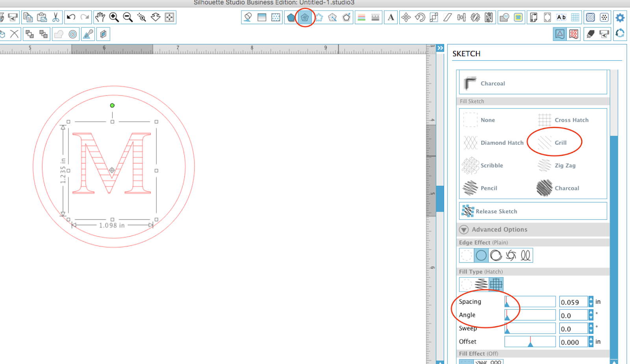
Task: Open the Sketch panel icon
Action: click(x=305, y=17)
